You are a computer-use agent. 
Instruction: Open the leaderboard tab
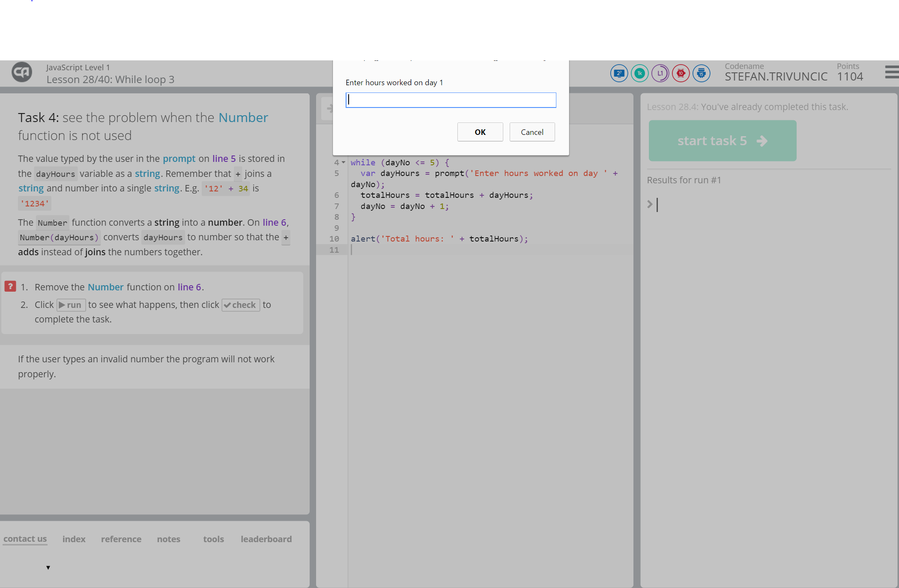(266, 539)
